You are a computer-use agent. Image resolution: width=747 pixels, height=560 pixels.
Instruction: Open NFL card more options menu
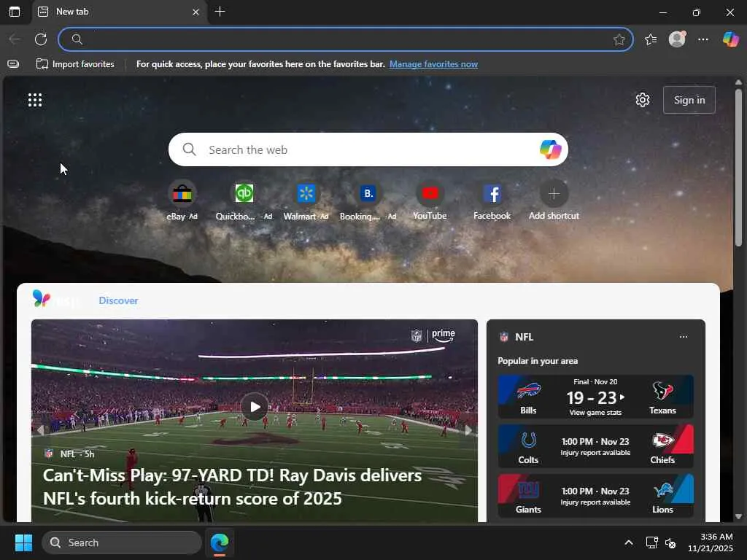click(683, 337)
